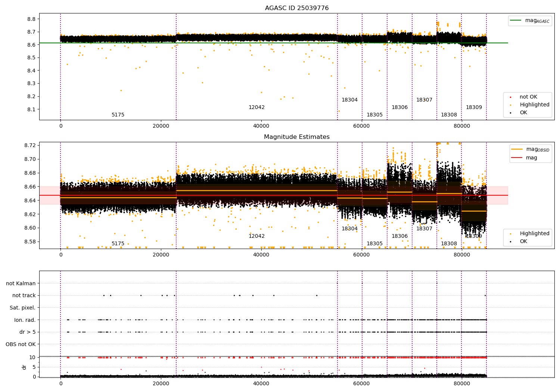
Task: Click the 'Magnitude Estimates' subplot title
Action: (x=297, y=137)
